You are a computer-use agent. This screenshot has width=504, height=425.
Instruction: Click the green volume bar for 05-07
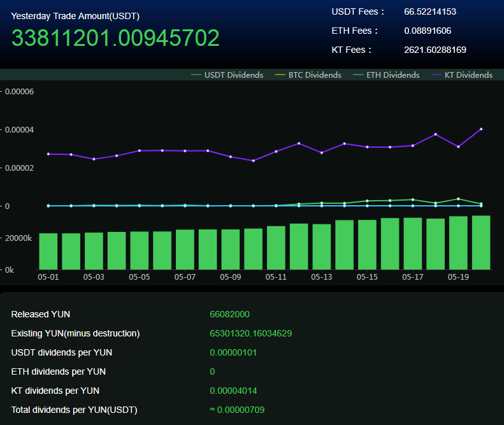coord(185,250)
